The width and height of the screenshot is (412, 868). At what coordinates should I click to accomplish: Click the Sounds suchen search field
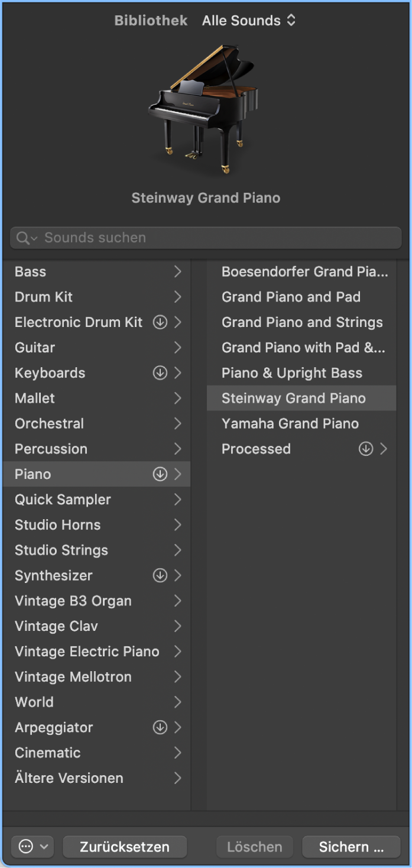206,238
